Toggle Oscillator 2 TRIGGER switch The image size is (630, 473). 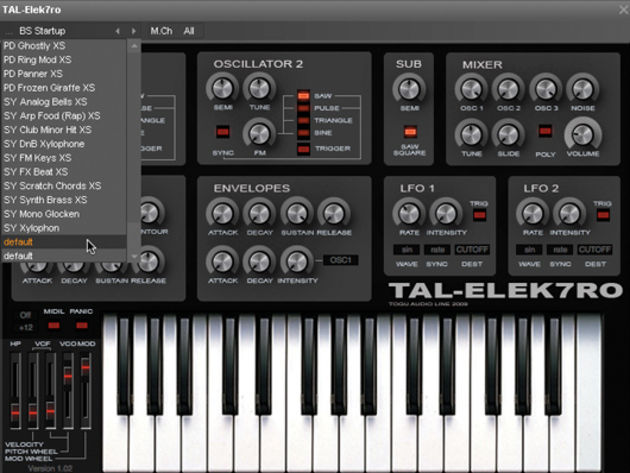point(303,149)
